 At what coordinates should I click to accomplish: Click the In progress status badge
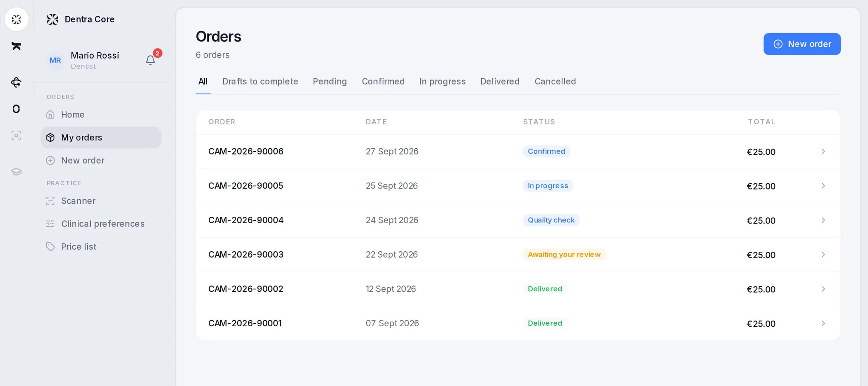548,186
